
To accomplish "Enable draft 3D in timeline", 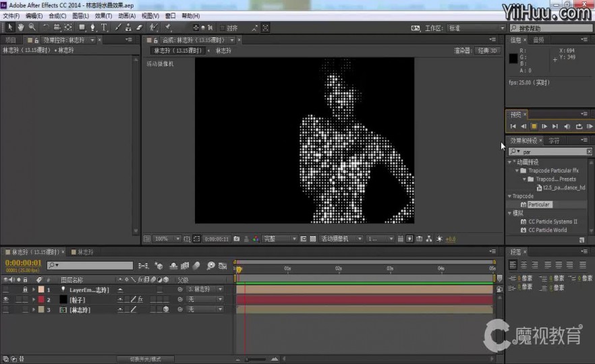I will pyautogui.click(x=159, y=266).
